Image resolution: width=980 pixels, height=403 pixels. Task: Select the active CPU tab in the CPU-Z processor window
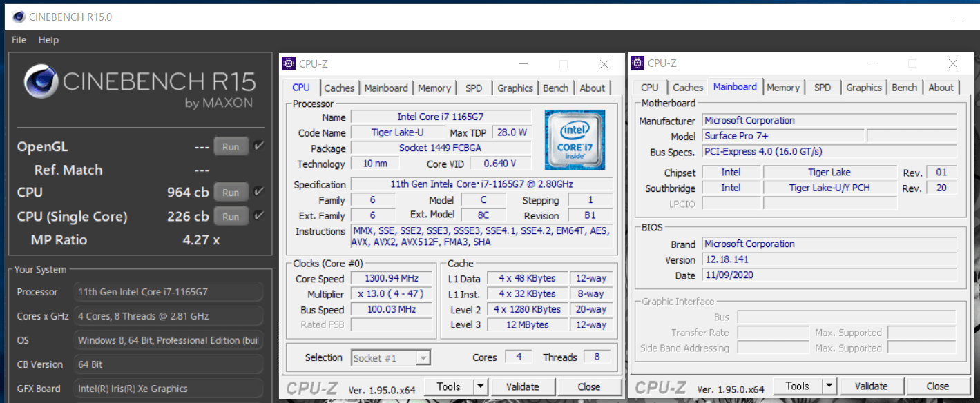301,87
